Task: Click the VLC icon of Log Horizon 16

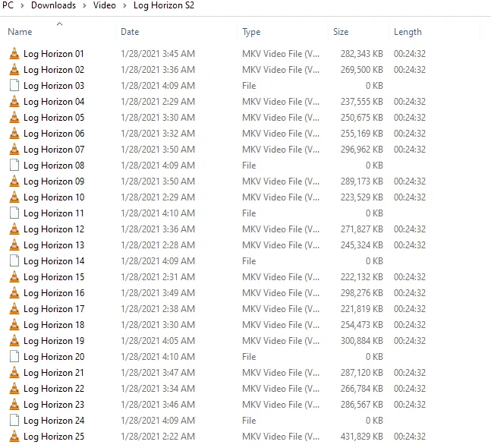Action: 14,292
